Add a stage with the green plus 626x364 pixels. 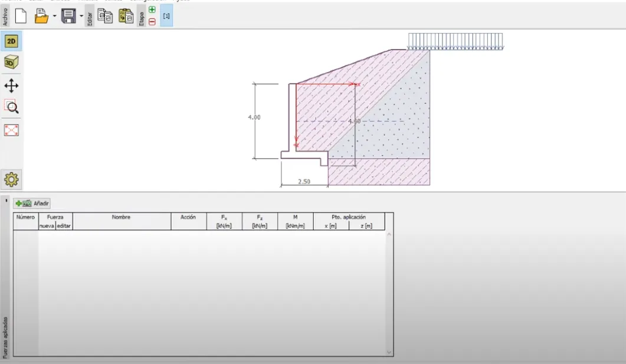click(x=152, y=10)
